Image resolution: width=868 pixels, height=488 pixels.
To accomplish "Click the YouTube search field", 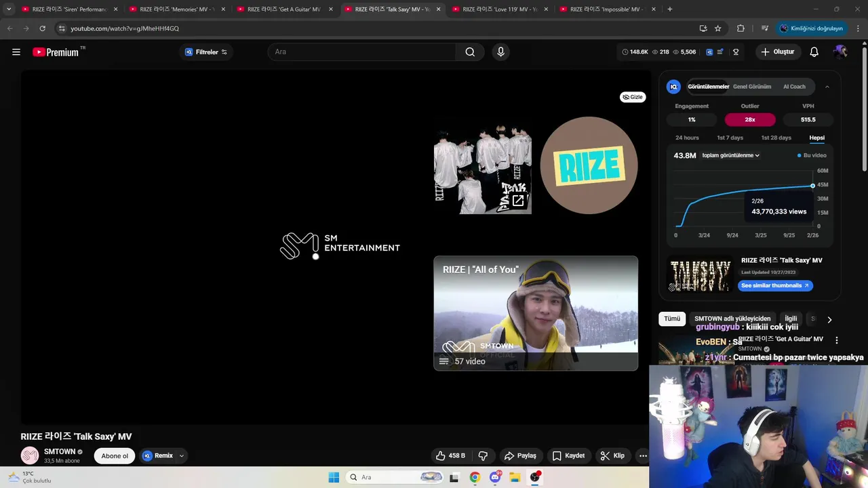I will [362, 52].
